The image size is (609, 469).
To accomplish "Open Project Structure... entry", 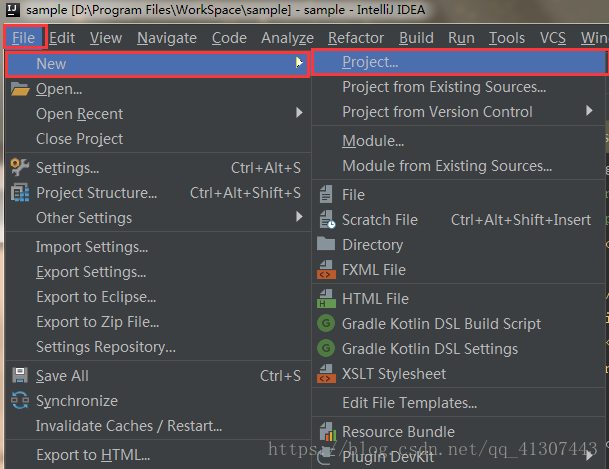I will (158, 193).
